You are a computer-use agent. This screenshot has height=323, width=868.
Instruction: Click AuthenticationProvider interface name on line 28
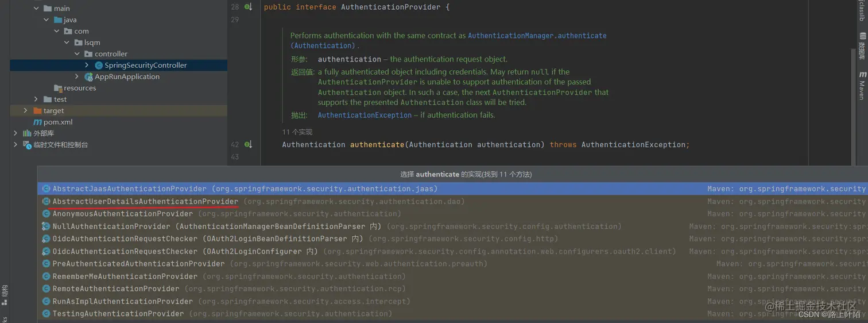(391, 7)
